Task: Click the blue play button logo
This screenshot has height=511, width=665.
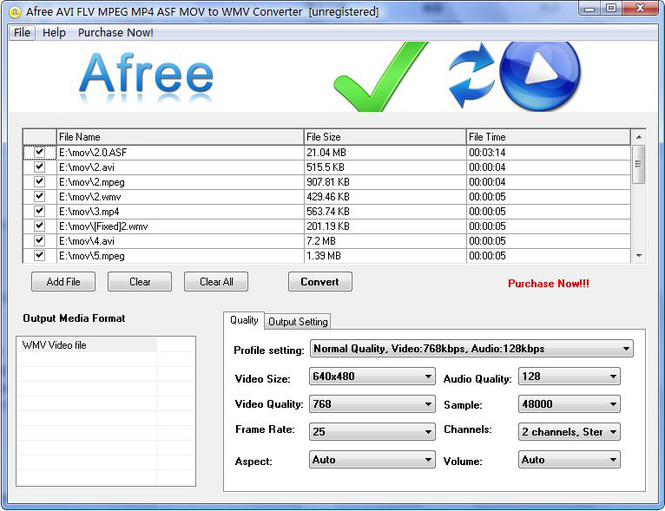Action: point(540,75)
